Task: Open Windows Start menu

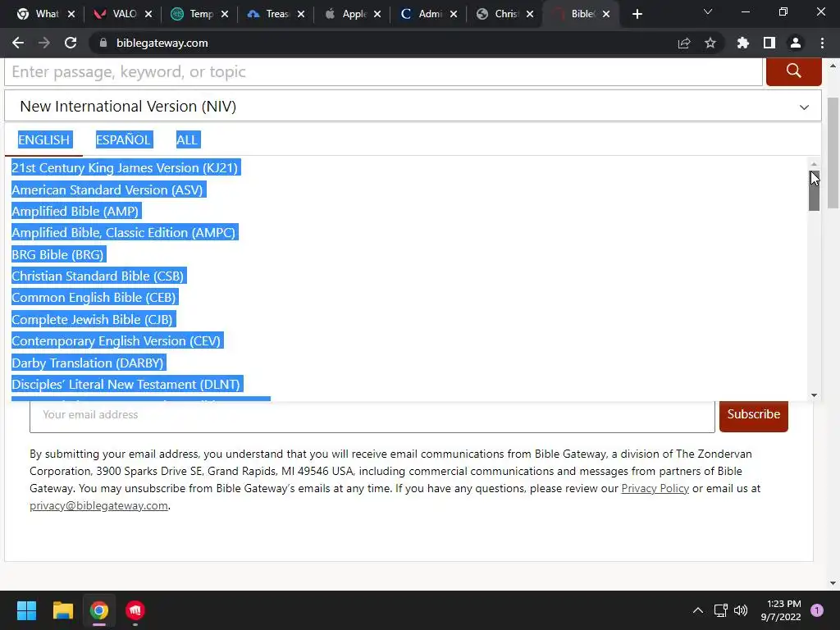Action: [26, 610]
